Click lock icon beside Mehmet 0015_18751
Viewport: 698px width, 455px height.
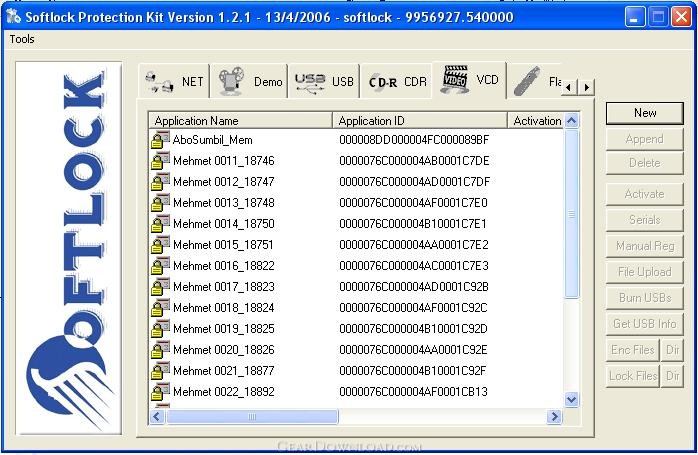click(x=160, y=244)
